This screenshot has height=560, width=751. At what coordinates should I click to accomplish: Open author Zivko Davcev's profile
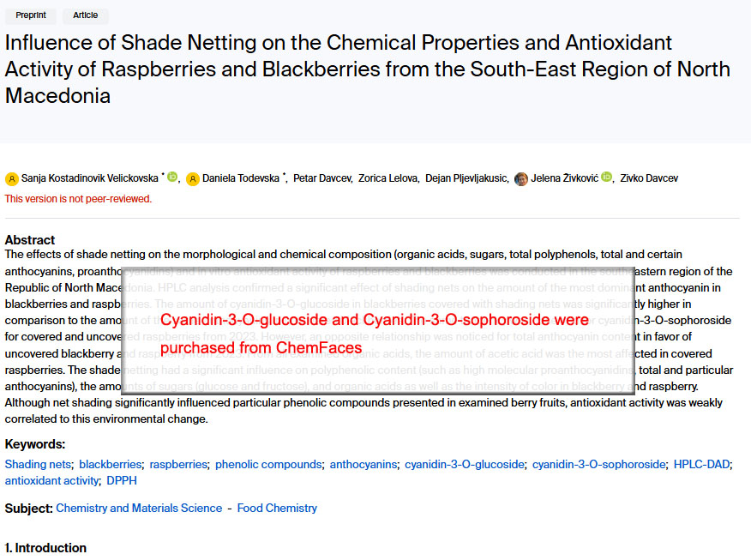649,178
